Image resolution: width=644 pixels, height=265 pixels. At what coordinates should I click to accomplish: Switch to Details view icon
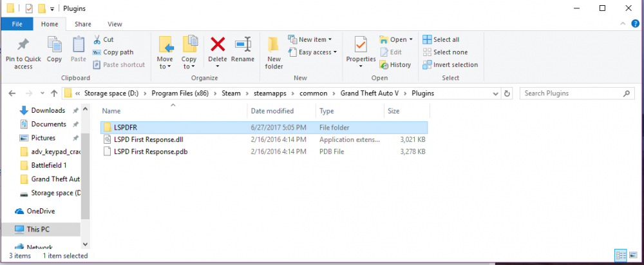[x=620, y=255]
